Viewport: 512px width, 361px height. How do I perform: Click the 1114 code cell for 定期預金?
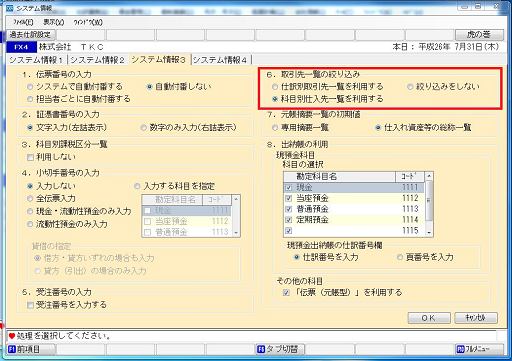coord(410,220)
